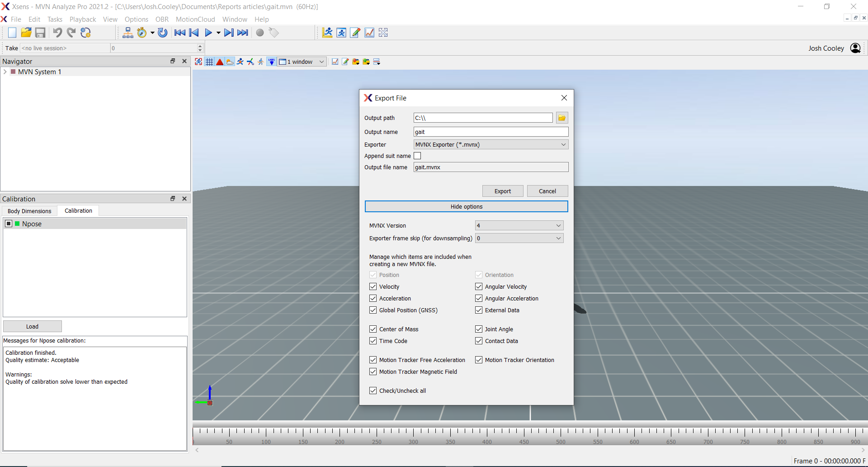The height and width of the screenshot is (467, 868).
Task: Open the graph/chart view tool
Action: click(370, 33)
